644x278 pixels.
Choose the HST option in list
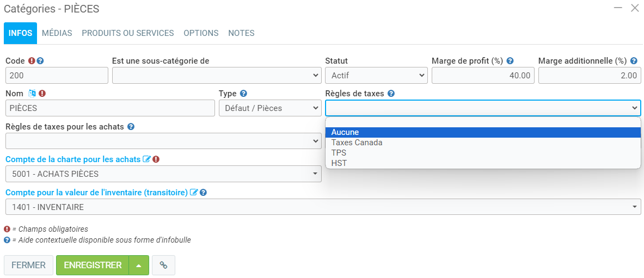coord(339,163)
